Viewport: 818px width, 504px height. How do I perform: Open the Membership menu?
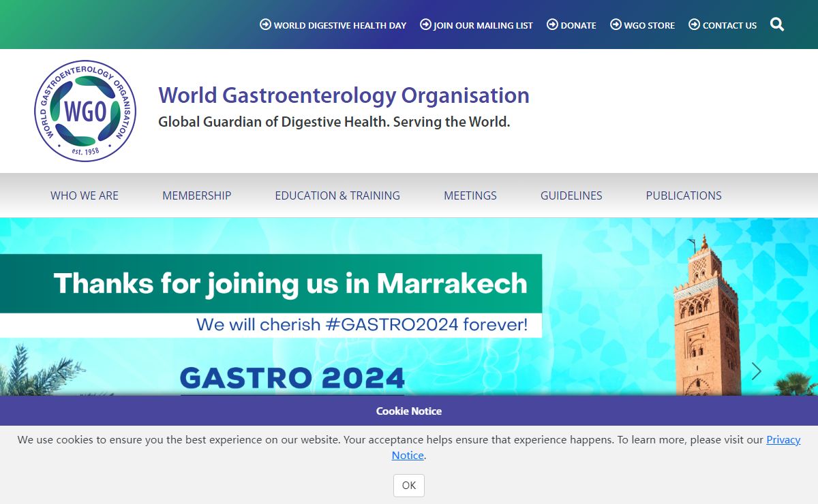(x=197, y=195)
